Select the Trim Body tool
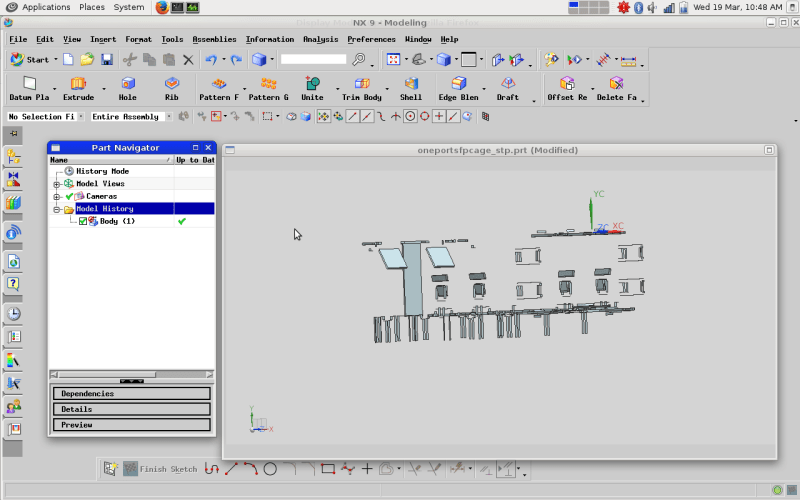800x500 pixels. [x=362, y=88]
